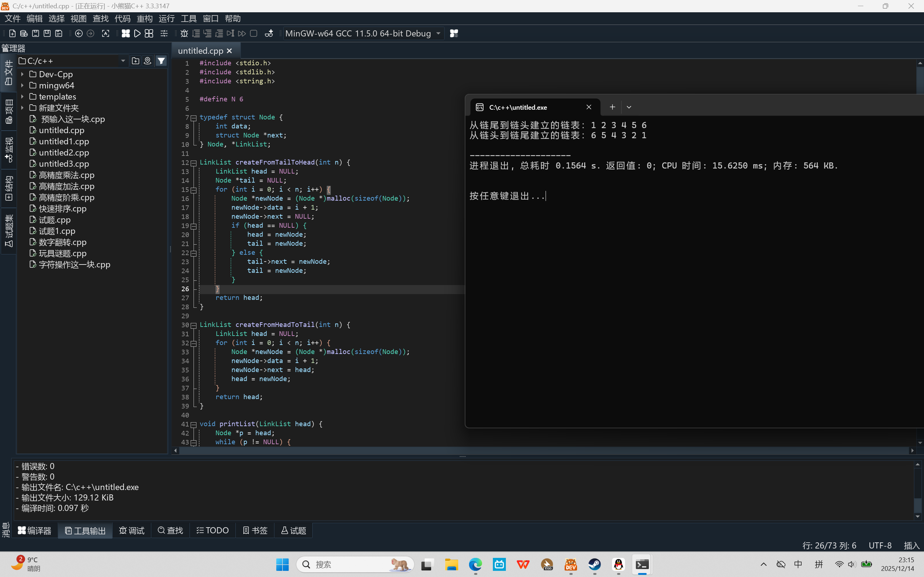
Task: Toggle the file filter funnel button
Action: tap(161, 61)
